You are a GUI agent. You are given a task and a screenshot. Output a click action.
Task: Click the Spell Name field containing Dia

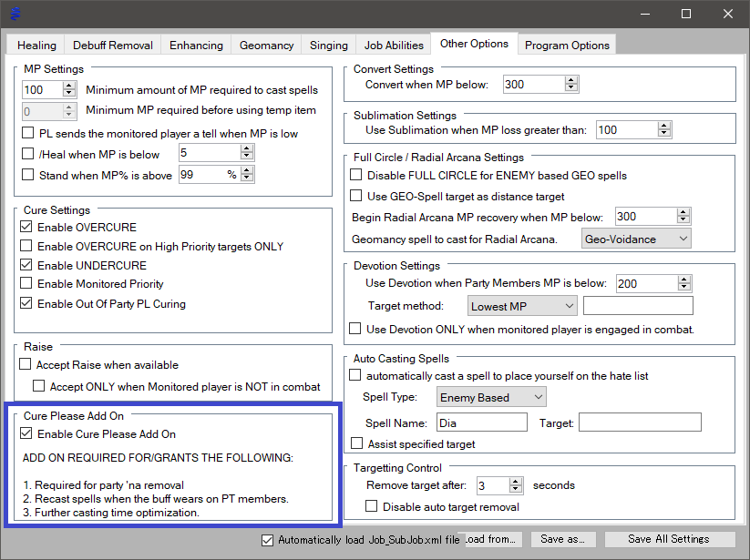coord(482,423)
